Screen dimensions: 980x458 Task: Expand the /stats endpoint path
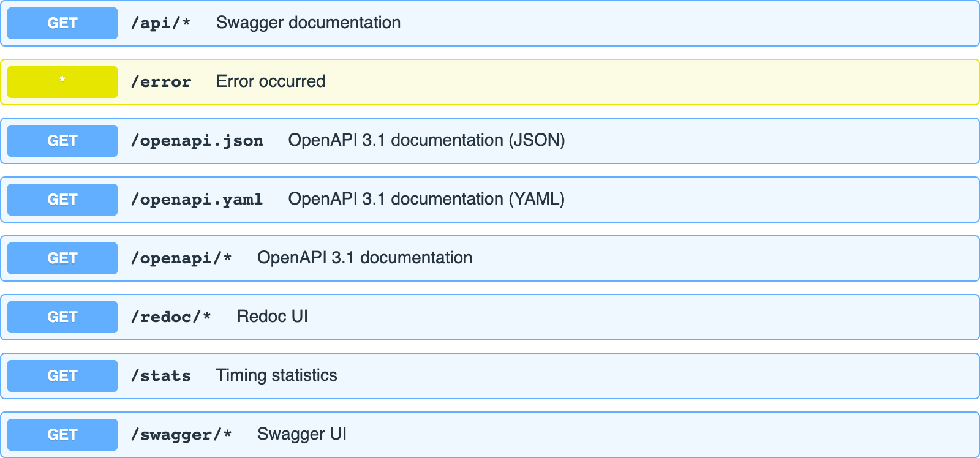point(160,376)
